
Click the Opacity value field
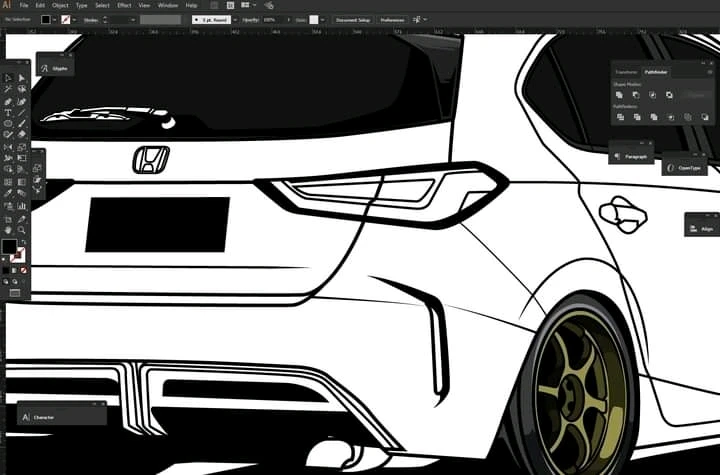(270, 19)
